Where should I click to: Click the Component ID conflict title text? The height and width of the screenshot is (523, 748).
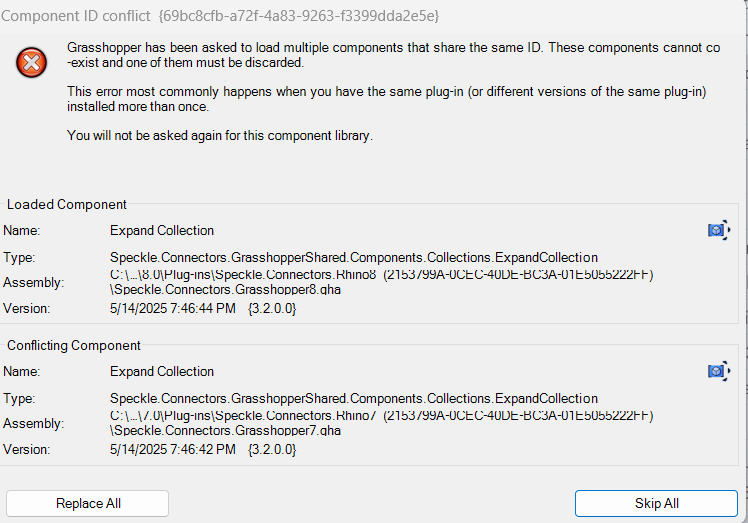point(76,16)
